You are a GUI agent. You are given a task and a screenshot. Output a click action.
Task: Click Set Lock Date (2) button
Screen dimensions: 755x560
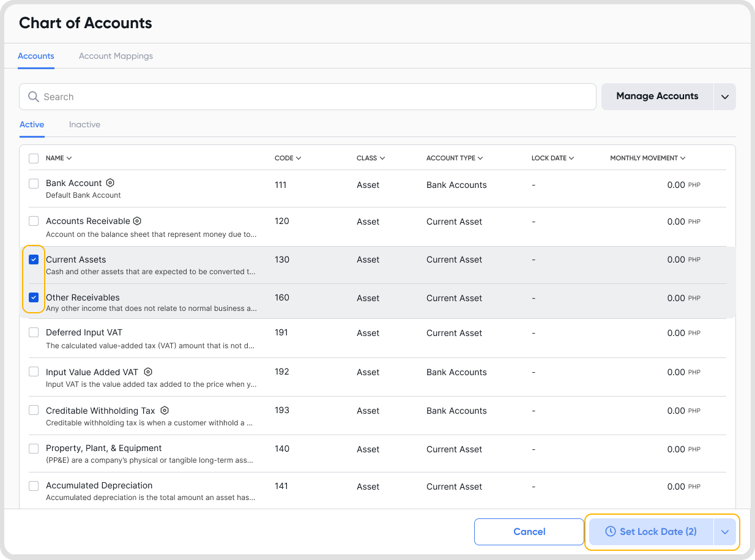(651, 532)
